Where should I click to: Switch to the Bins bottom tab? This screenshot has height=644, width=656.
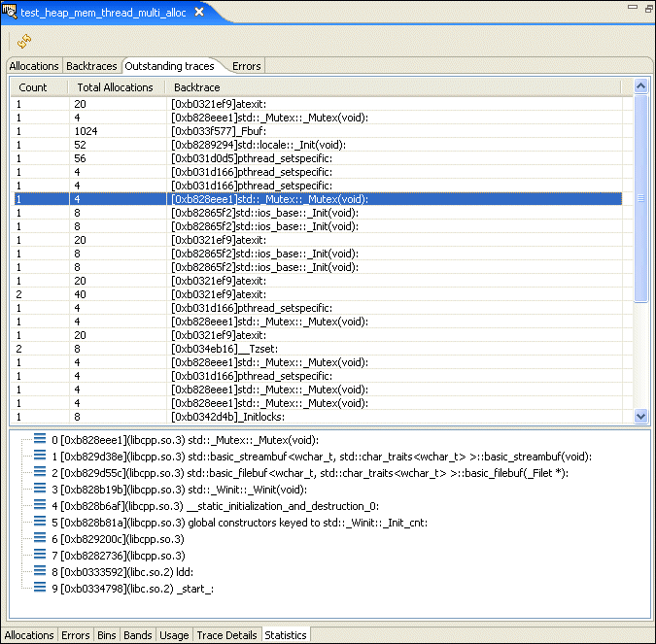tap(106, 635)
